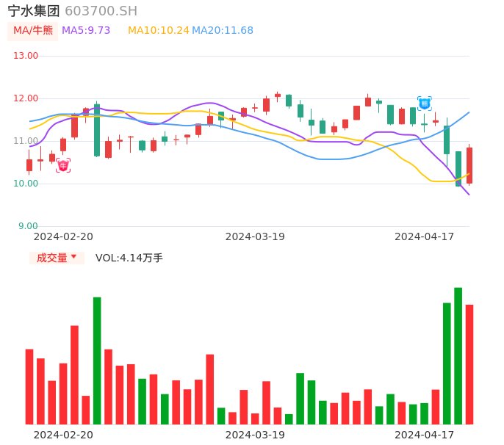Click the 宁水集团 stock name

[x=34, y=11]
